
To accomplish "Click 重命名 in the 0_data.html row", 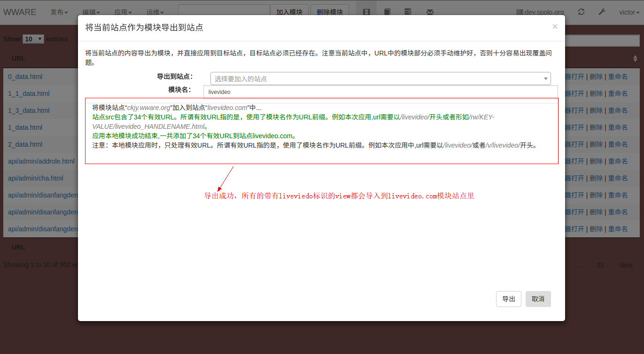I will point(618,77).
